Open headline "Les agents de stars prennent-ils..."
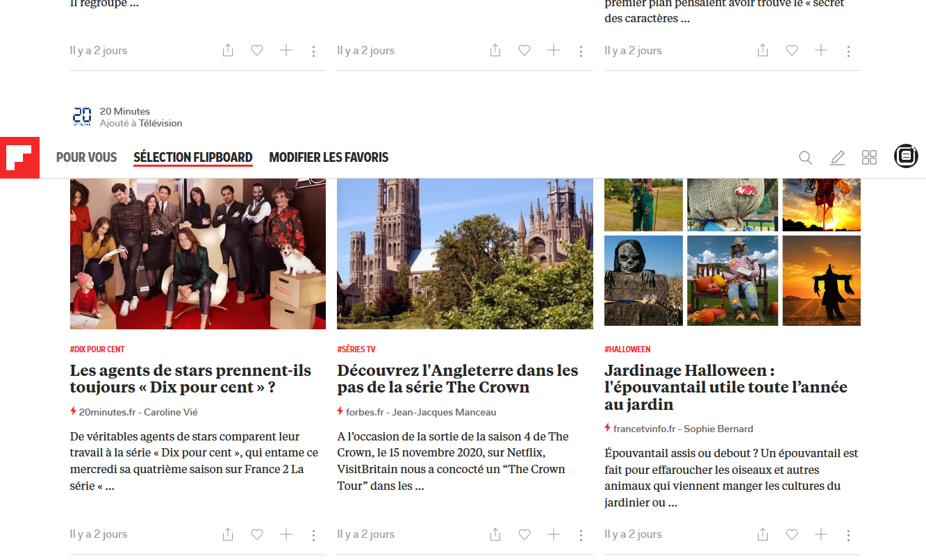This screenshot has width=926, height=560. (x=191, y=379)
